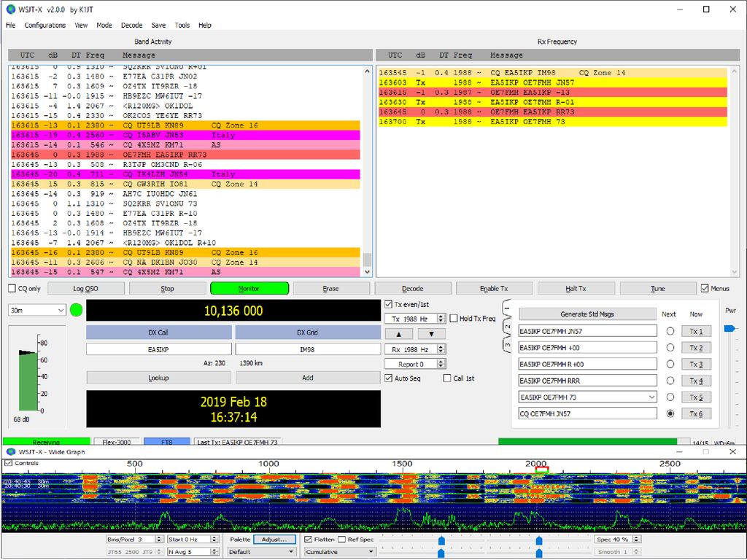The width and height of the screenshot is (747, 560).
Task: Click the Tx 1 now button
Action: click(696, 331)
